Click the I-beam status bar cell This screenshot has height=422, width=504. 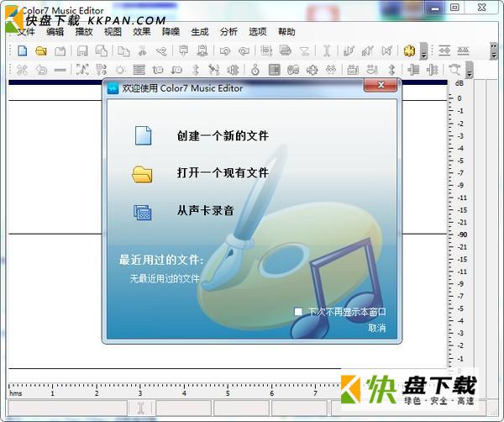coord(140,409)
